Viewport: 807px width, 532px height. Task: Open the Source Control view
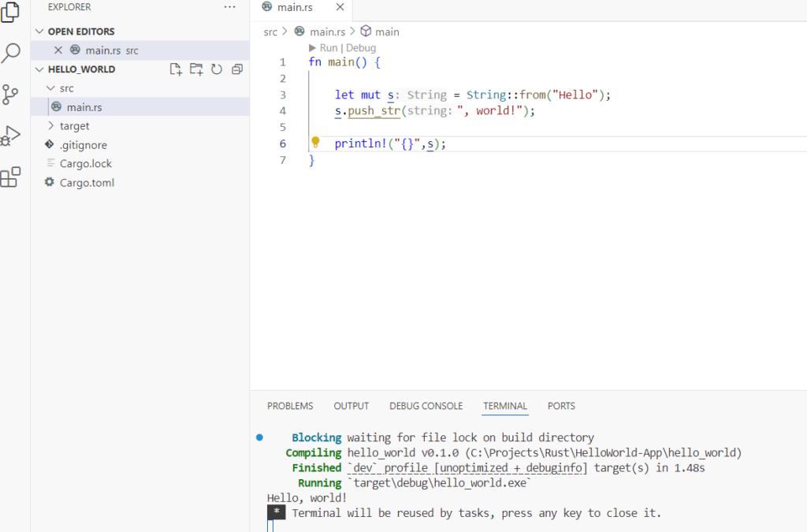pos(10,95)
